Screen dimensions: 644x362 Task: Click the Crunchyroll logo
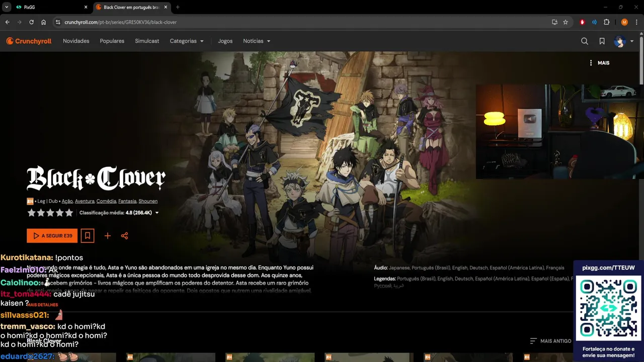click(x=29, y=41)
